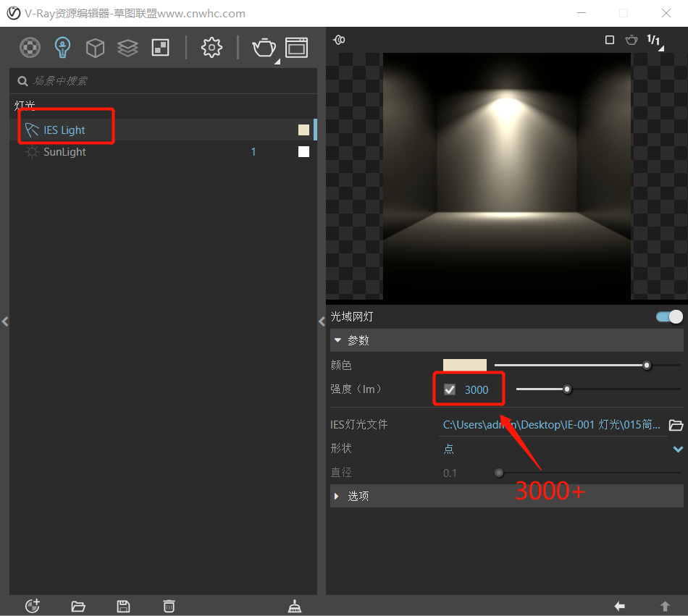Open the 形状 shape dropdown
The height and width of the screenshot is (616, 688).
(563, 449)
